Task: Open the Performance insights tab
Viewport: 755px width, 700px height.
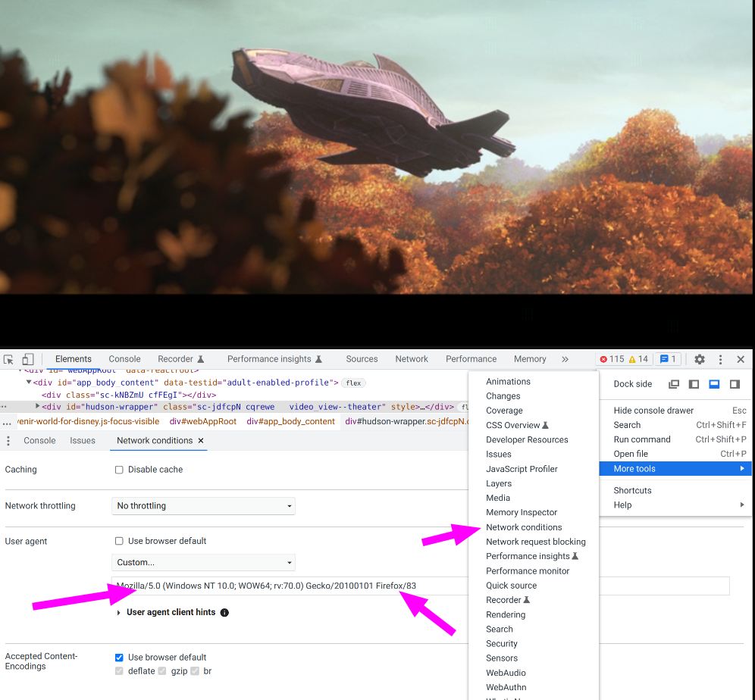Action: coord(274,359)
